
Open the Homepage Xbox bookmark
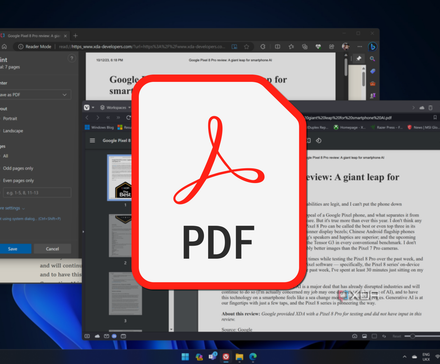point(350,127)
